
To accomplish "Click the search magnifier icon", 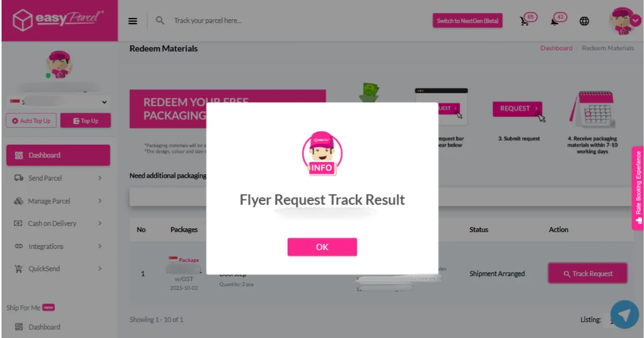I will pos(160,20).
